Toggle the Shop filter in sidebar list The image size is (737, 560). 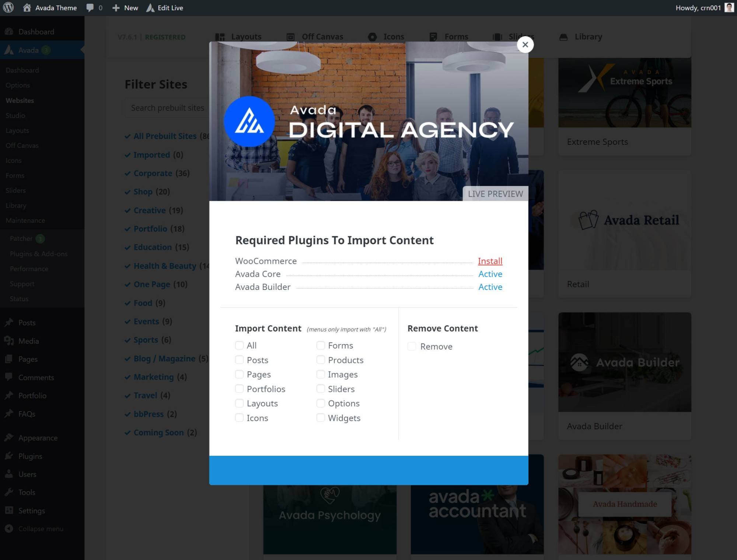point(143,192)
